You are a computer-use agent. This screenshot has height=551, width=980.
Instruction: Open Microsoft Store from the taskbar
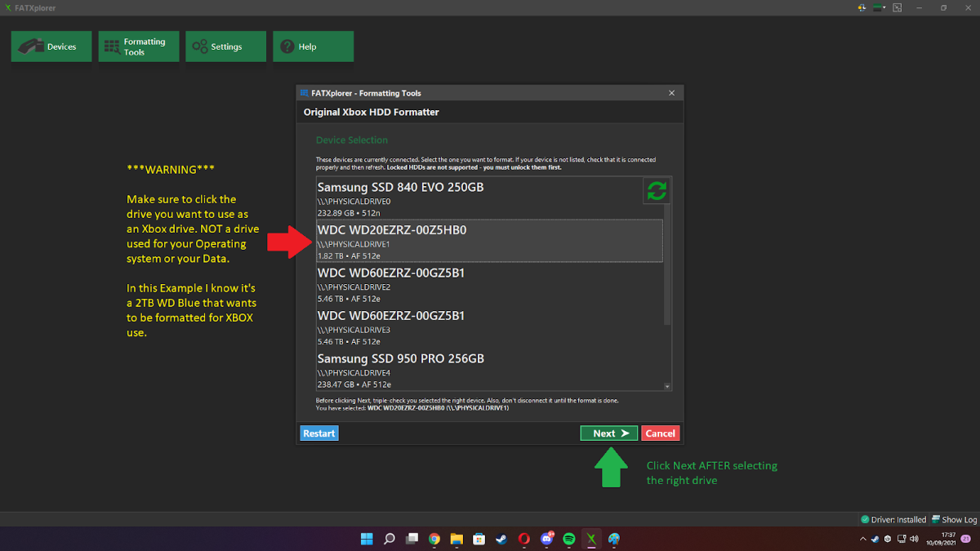(x=479, y=539)
